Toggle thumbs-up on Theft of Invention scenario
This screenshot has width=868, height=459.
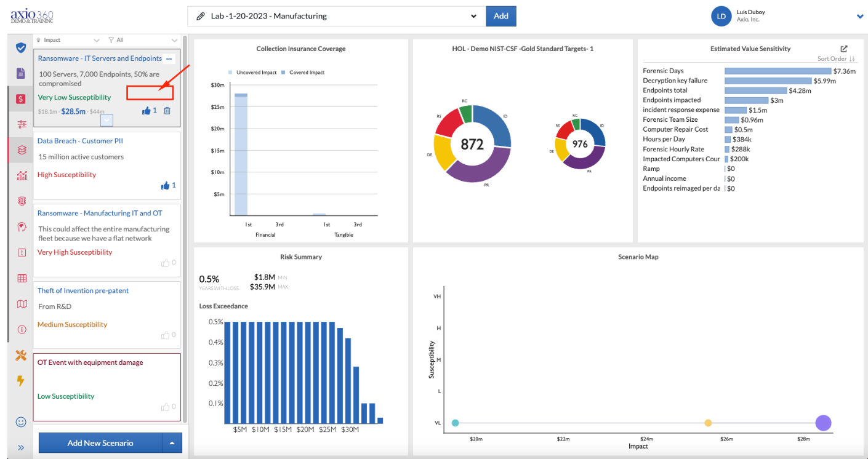tap(165, 335)
